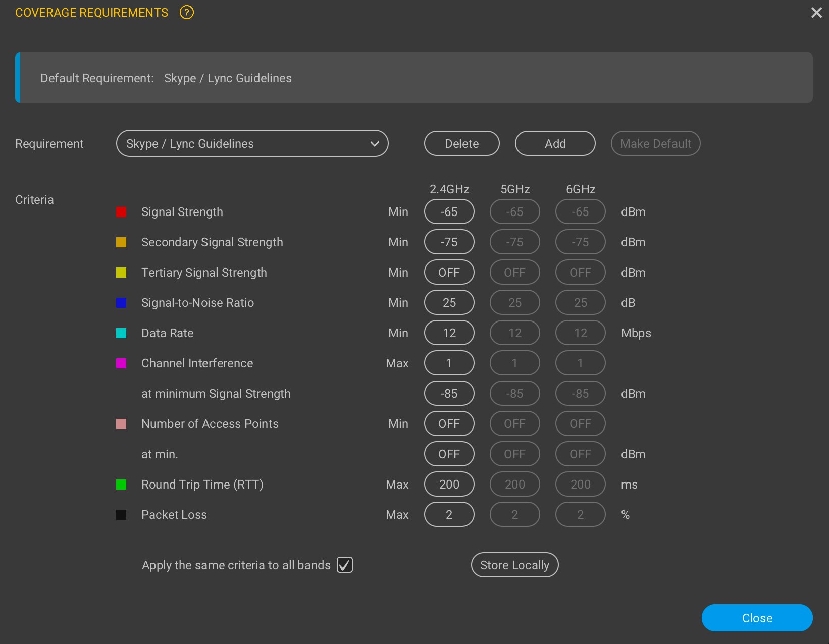Toggle the 'at min.' OFF value

click(449, 454)
